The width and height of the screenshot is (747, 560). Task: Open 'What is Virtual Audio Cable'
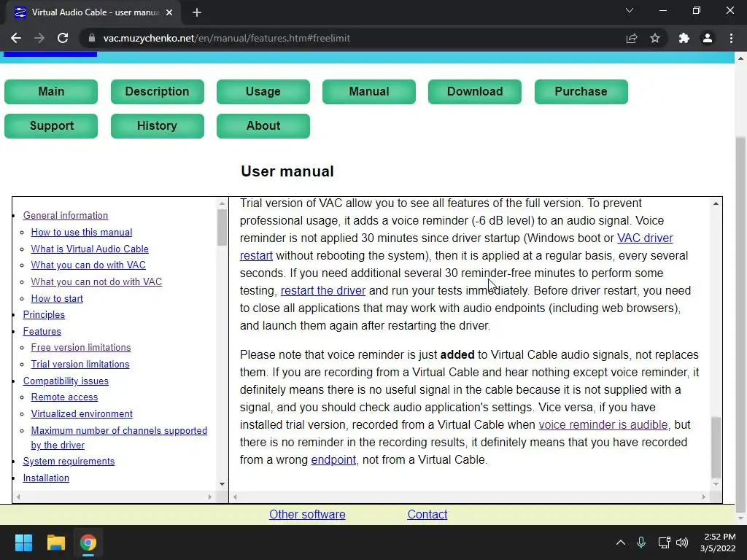coord(90,249)
